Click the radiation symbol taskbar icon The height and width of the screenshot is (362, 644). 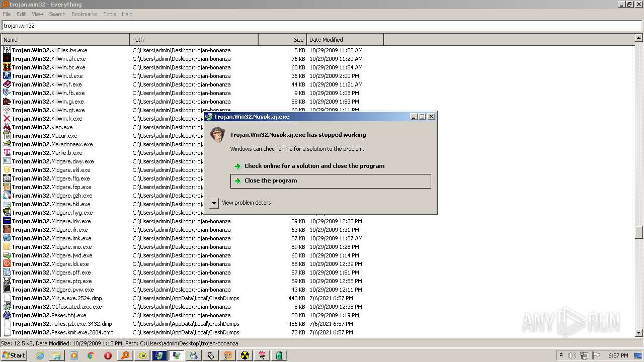point(245,355)
